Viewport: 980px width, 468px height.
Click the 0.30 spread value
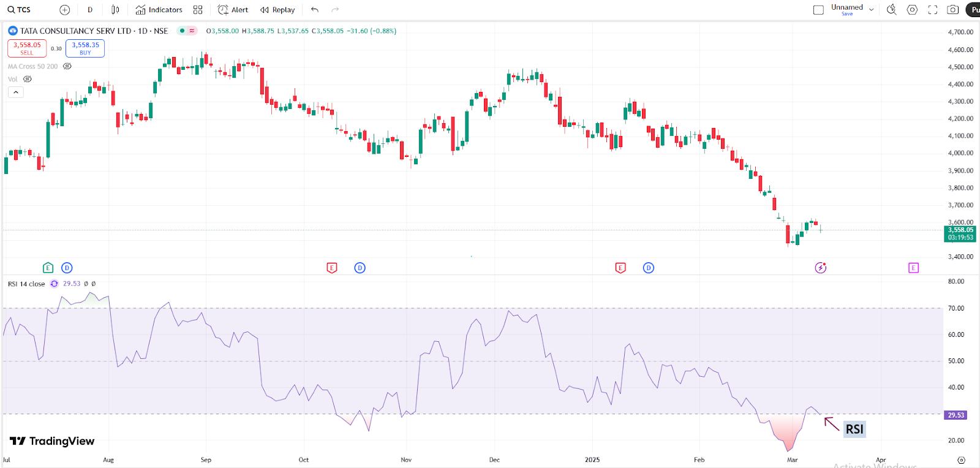56,48
